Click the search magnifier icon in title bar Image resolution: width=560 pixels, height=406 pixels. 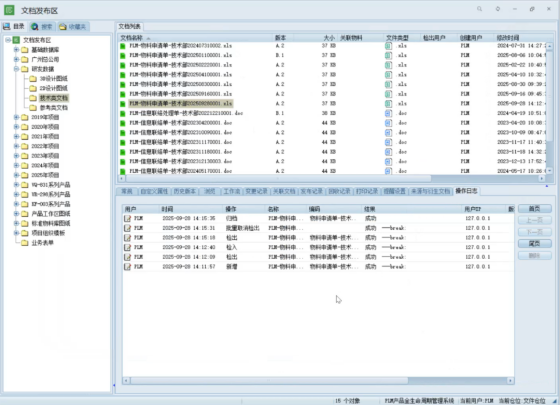tap(479, 9)
